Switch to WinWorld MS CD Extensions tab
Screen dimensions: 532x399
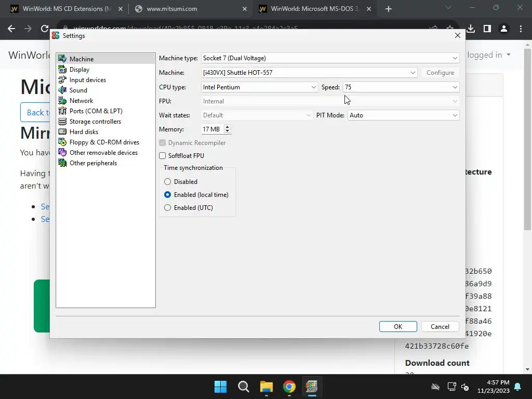click(66, 9)
